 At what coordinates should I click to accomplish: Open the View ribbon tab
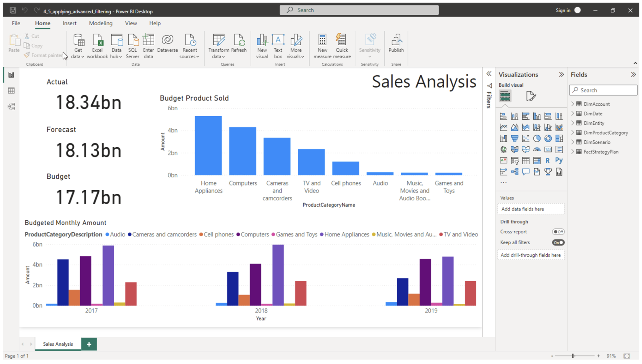[x=131, y=23]
